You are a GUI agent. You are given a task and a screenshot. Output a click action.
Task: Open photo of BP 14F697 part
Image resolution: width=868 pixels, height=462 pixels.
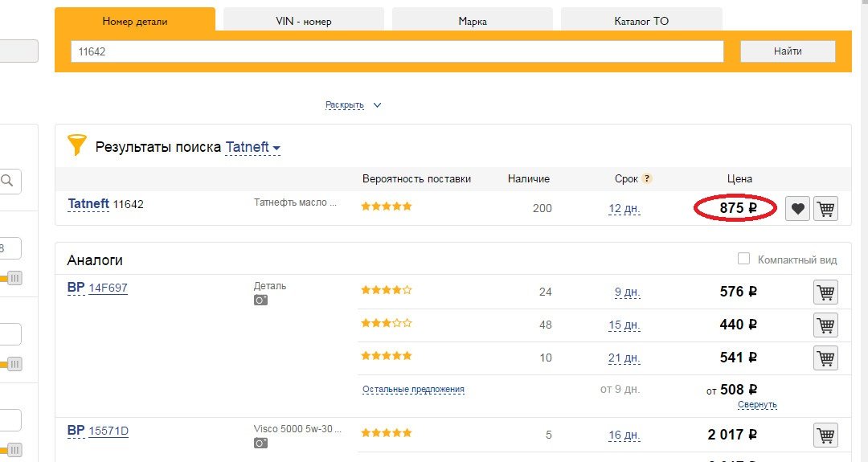coord(260,300)
